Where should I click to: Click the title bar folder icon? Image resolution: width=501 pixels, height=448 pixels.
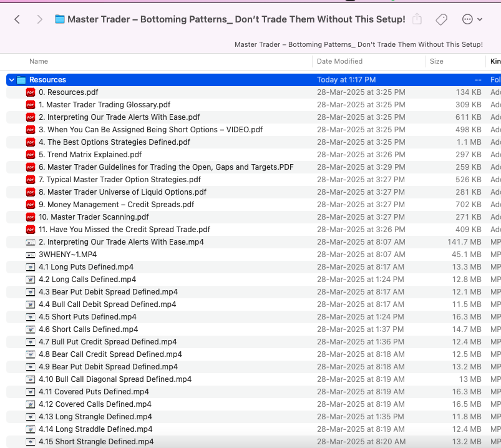59,19
